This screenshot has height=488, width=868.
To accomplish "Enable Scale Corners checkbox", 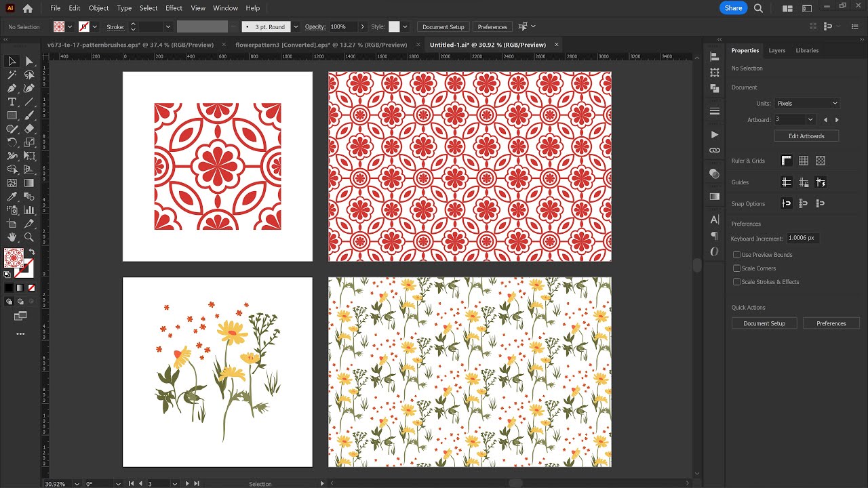I will 736,268.
